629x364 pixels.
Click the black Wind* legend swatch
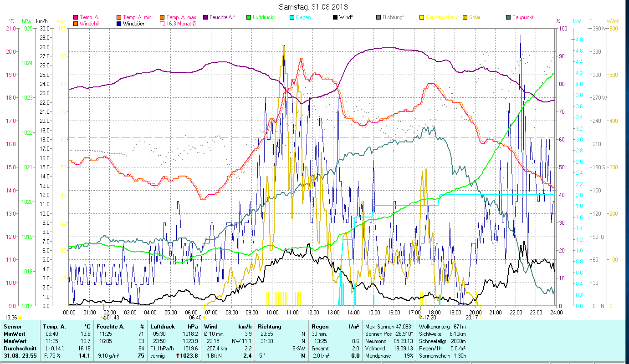point(335,18)
